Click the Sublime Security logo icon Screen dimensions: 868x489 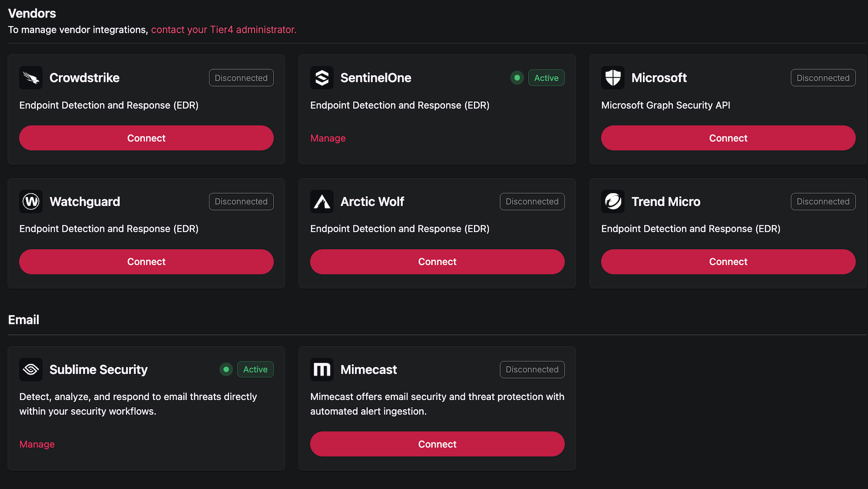coord(31,369)
